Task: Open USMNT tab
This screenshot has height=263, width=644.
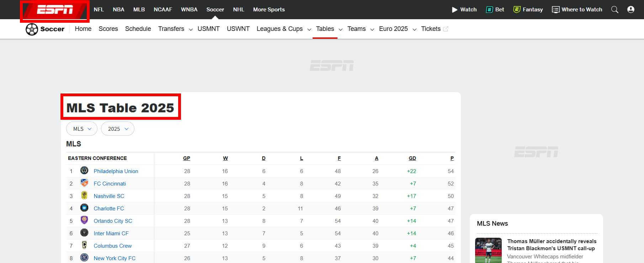Action: [x=208, y=29]
